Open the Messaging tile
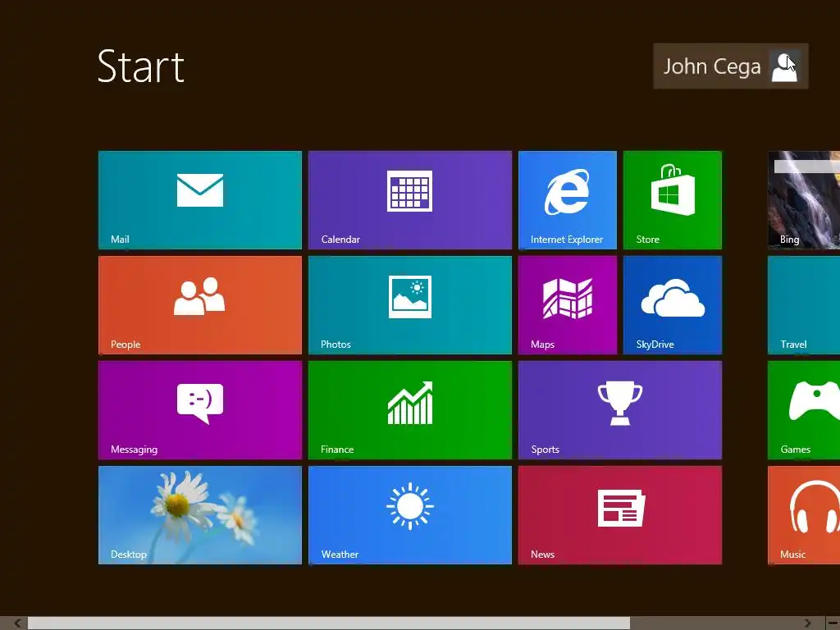840x630 pixels. [200, 410]
